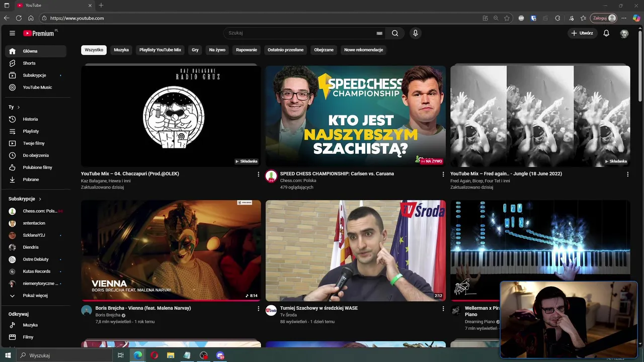Open options for Fred again Jungle mix
This screenshot has width=644, height=362.
pyautogui.click(x=627, y=174)
